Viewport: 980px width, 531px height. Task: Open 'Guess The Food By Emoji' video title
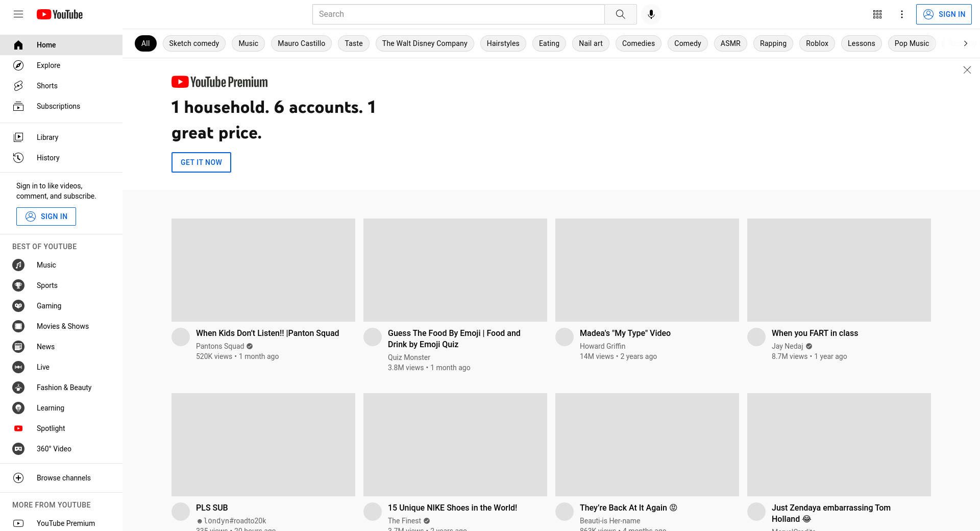pos(454,339)
